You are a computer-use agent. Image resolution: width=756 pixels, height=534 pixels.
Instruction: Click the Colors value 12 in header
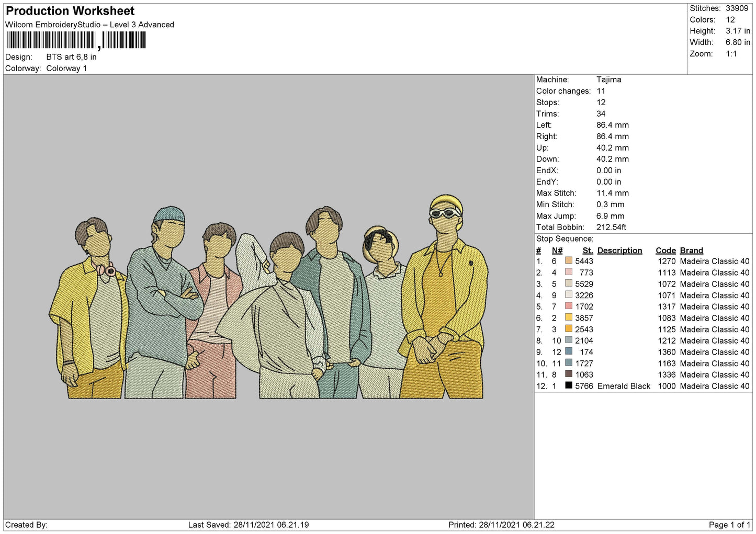pos(730,20)
